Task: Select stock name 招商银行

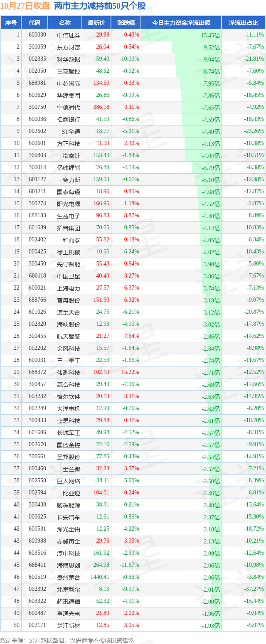Action: pyautogui.click(x=69, y=119)
